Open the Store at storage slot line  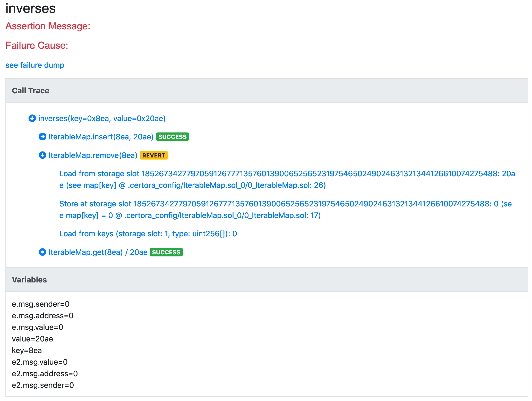[x=285, y=210]
